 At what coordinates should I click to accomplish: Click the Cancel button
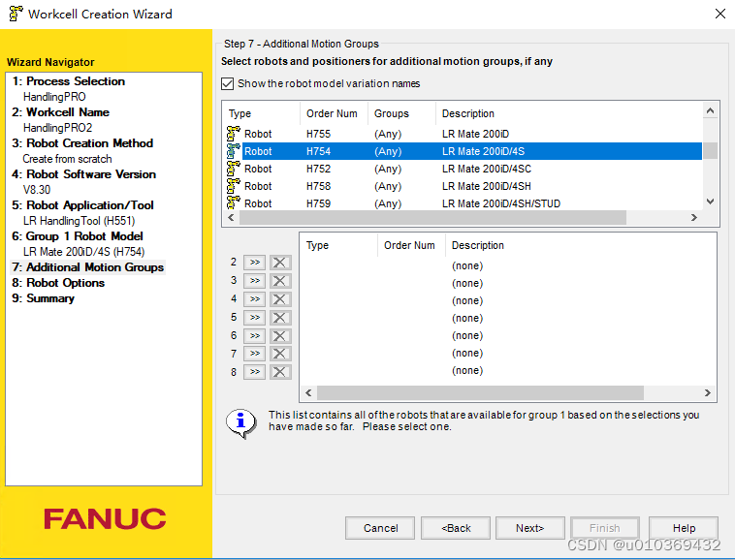coord(380,528)
